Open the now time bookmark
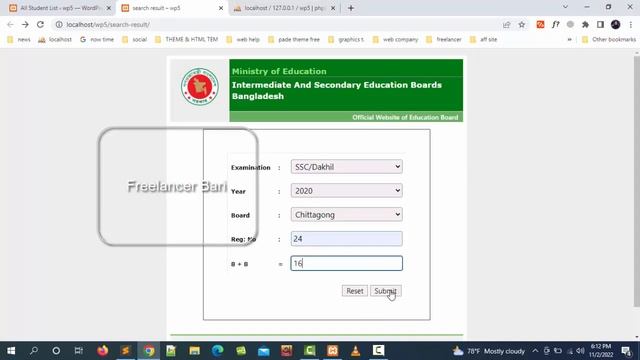The image size is (640, 360). tap(97, 40)
